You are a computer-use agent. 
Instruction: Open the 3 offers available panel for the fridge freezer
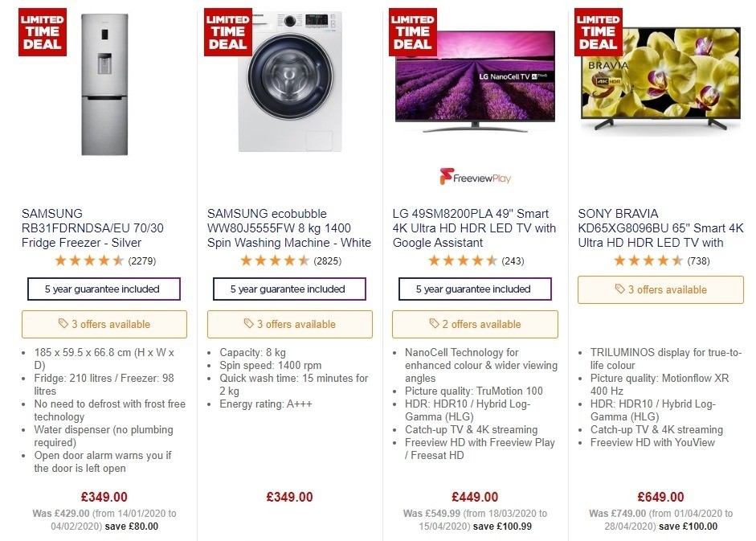point(104,324)
